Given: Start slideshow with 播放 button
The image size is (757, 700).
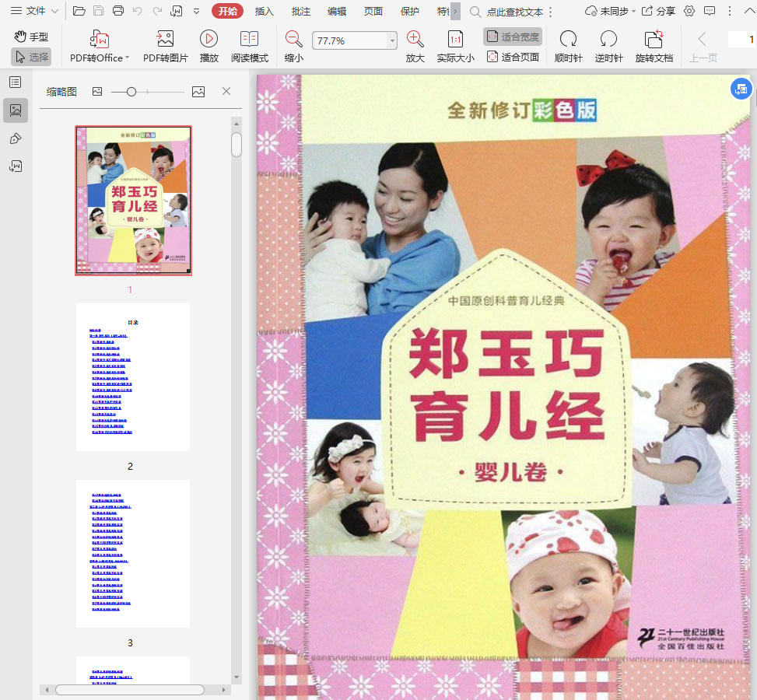Looking at the screenshot, I should point(209,39).
